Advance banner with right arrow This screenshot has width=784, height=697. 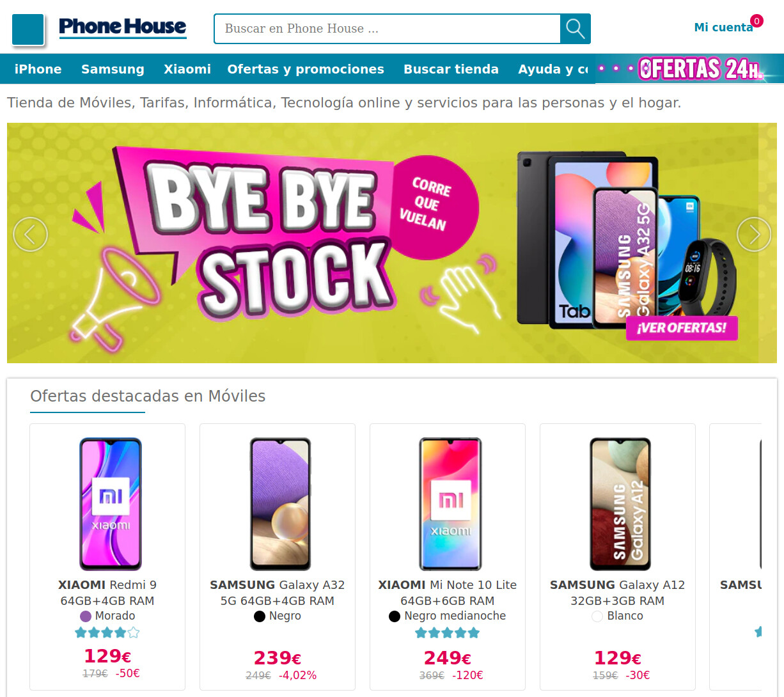tap(754, 235)
